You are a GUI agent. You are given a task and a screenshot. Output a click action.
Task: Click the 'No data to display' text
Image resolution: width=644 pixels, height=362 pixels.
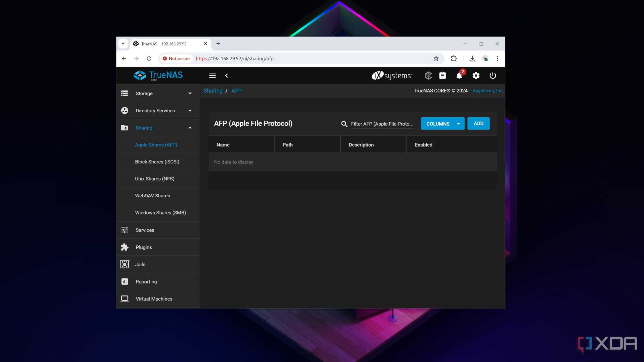(234, 162)
